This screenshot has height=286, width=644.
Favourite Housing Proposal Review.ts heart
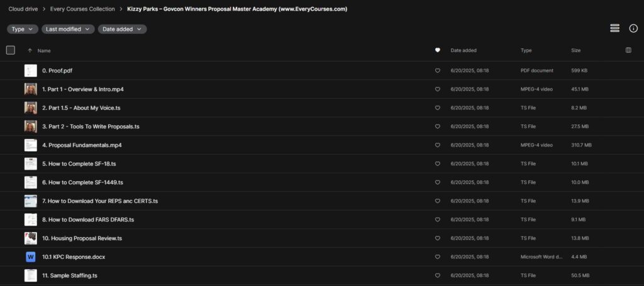tap(438, 238)
